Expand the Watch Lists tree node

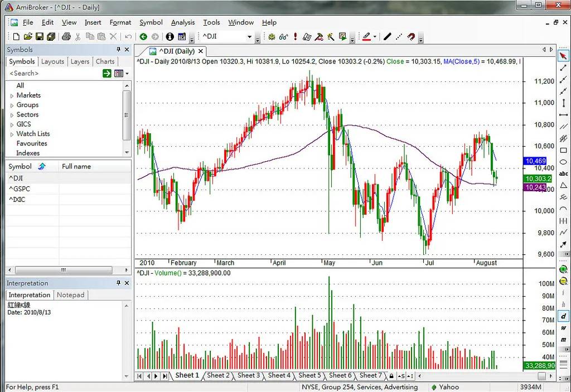coord(12,134)
